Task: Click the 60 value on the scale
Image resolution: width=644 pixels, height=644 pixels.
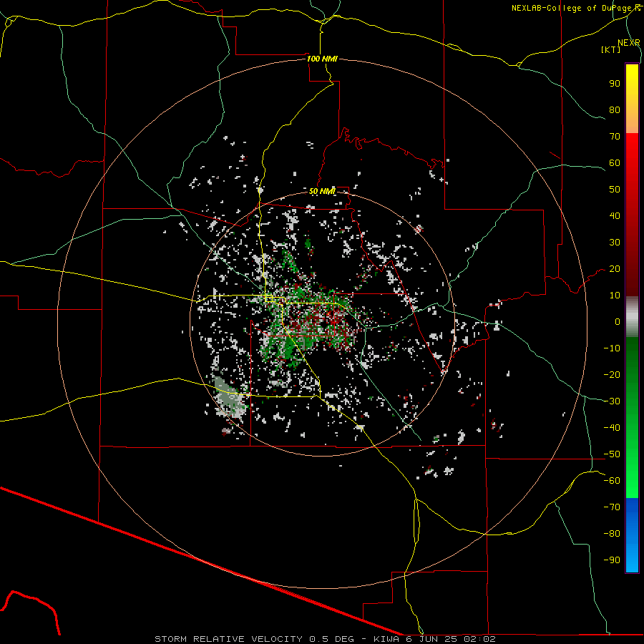Action: coord(615,163)
